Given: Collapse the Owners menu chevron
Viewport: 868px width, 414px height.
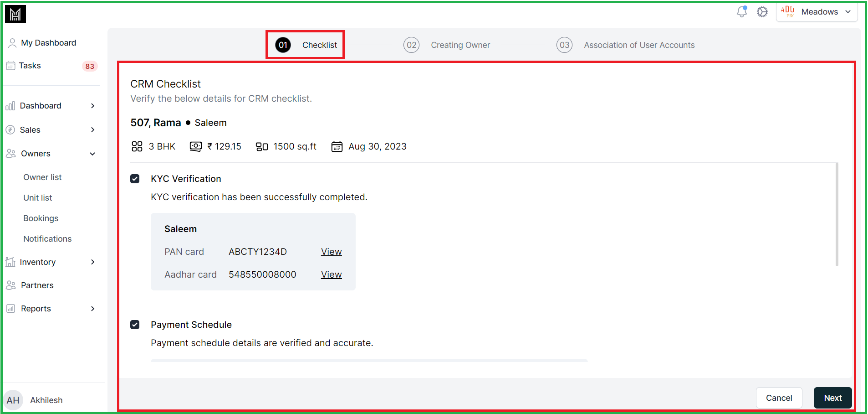Looking at the screenshot, I should tap(93, 154).
